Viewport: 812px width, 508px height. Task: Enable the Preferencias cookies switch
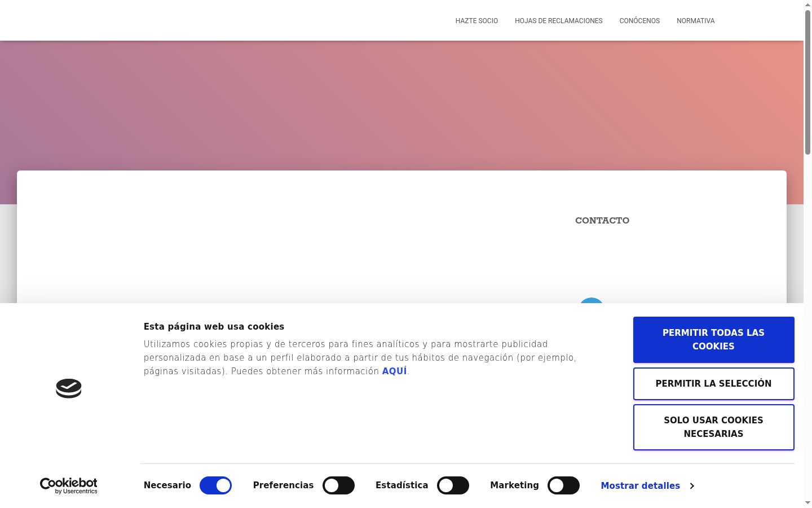coord(338,485)
